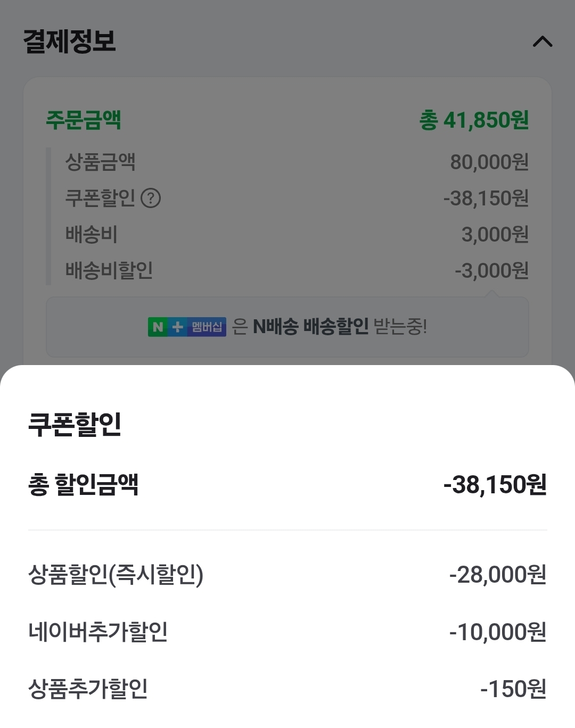This screenshot has height=728, width=575.
Task: Tap the 배송비 row label
Action: 91,234
